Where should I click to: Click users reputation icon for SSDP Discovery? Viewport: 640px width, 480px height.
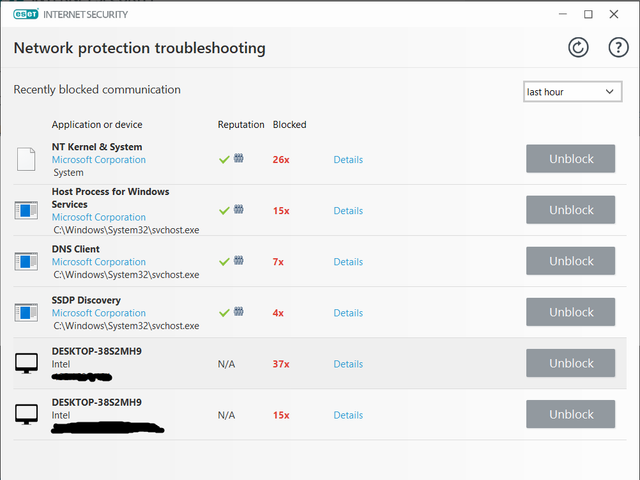(x=239, y=311)
